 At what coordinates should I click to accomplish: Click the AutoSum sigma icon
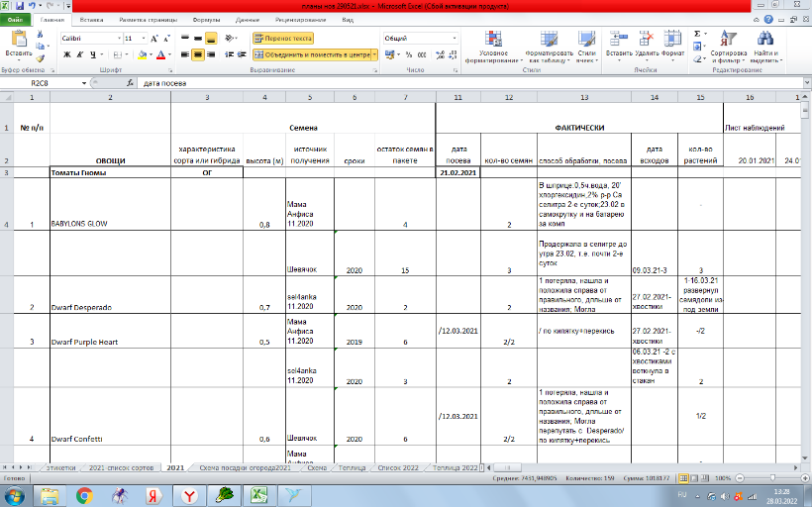pos(697,34)
